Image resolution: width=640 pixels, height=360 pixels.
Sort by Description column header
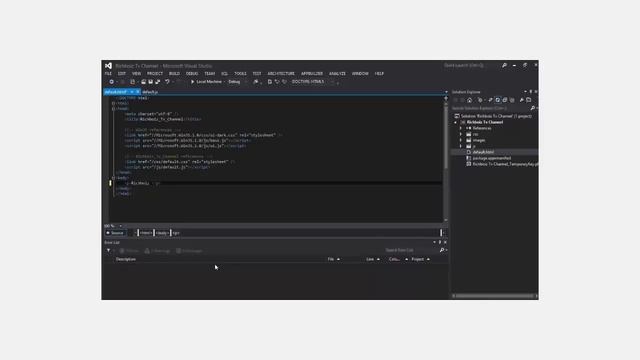click(126, 259)
